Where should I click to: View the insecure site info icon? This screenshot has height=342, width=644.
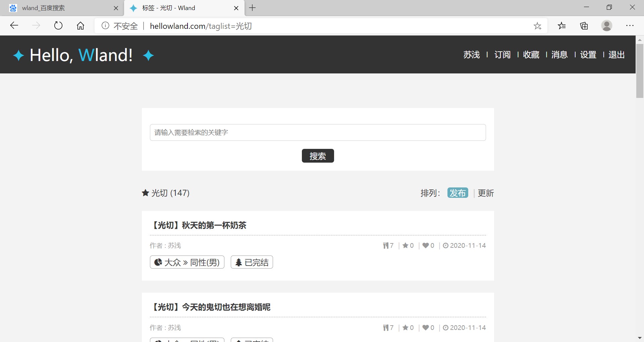105,26
